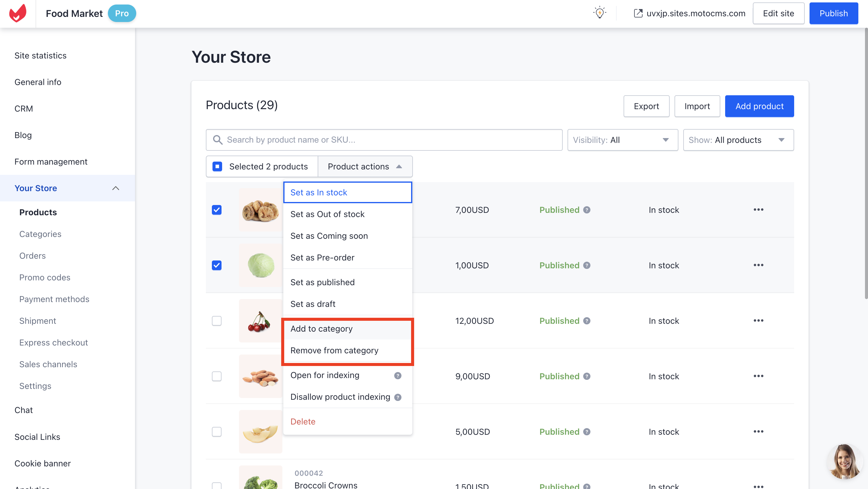Uncheck the cabbage product checkbox
This screenshot has height=489, width=868.
tap(217, 266)
